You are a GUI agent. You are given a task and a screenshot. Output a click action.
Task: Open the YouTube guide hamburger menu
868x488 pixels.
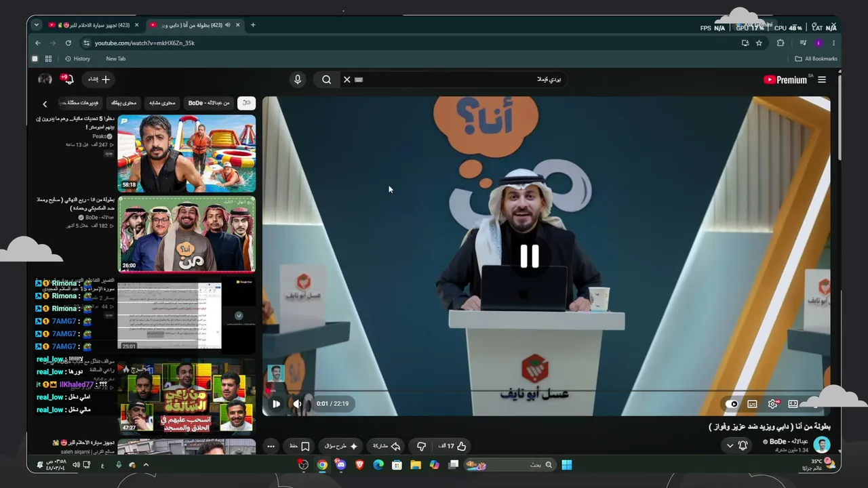click(822, 79)
